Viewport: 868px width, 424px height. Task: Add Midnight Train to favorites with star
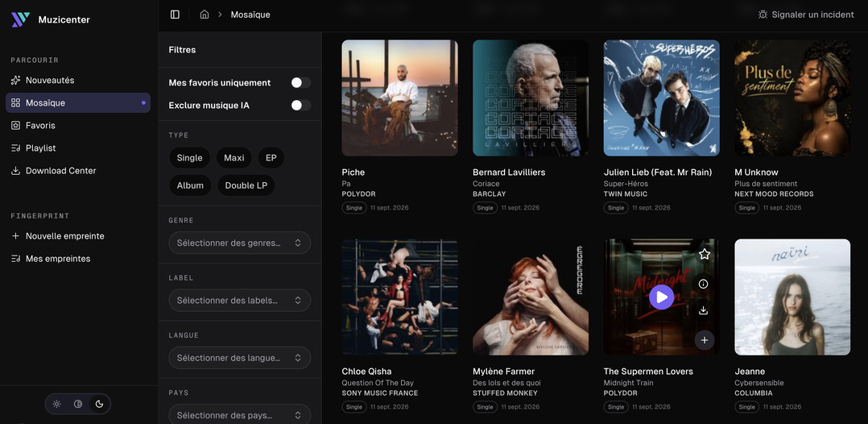click(704, 254)
